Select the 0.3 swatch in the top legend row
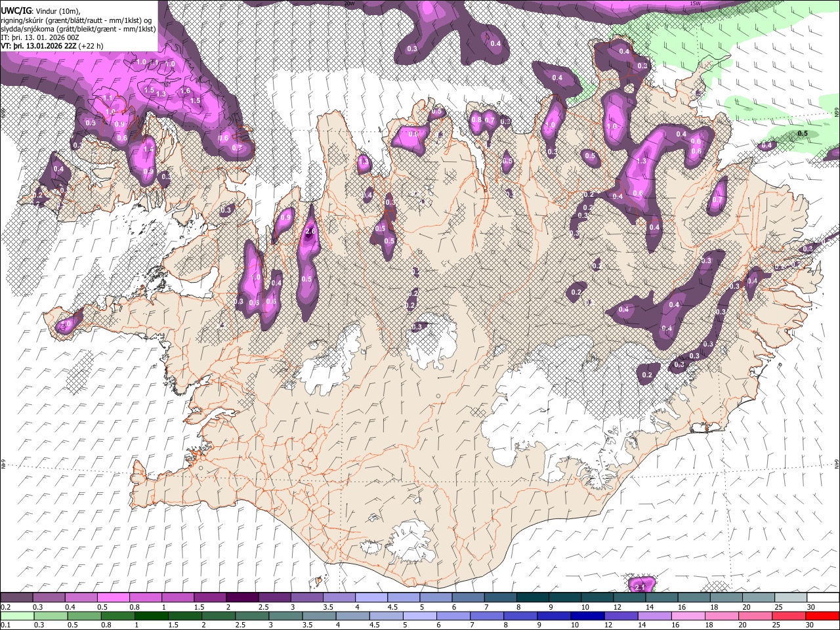The width and height of the screenshot is (840, 630). coord(49,598)
